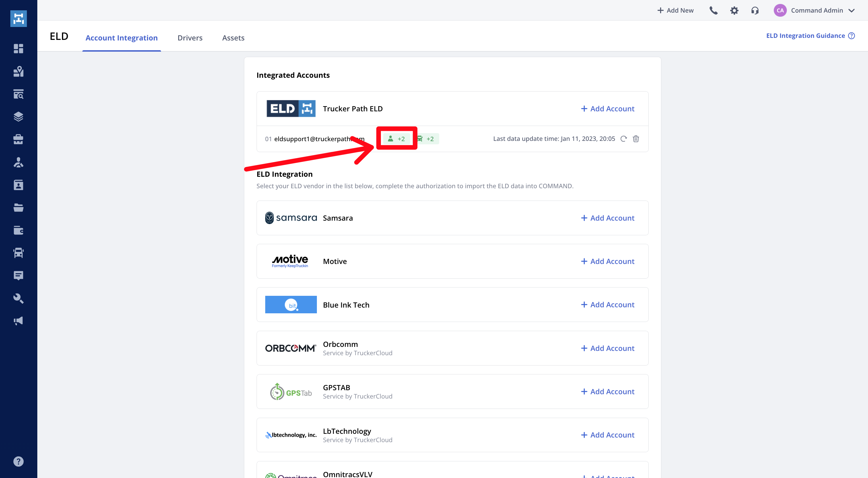This screenshot has width=868, height=478.
Task: Click the Trucker Path ELD logo
Action: point(291,108)
